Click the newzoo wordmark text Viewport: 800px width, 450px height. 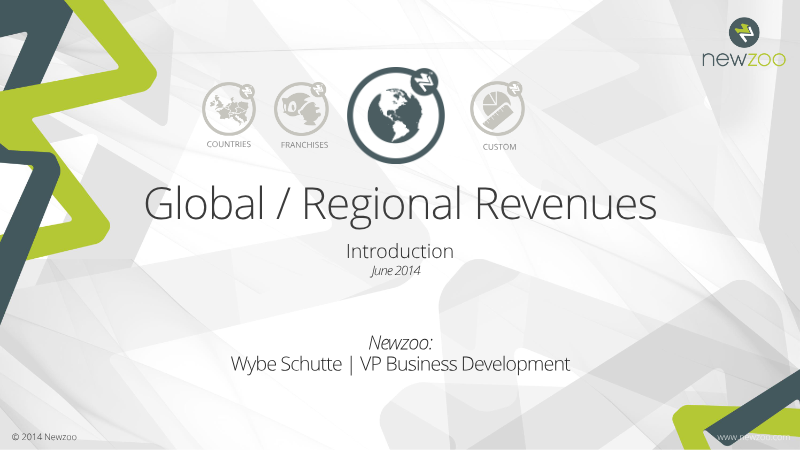coord(744,59)
